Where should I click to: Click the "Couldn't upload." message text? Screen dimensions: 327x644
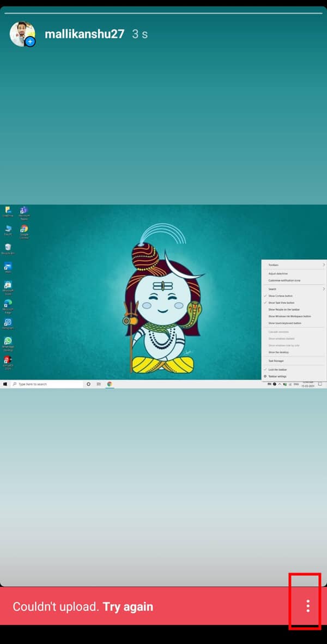[x=56, y=606]
